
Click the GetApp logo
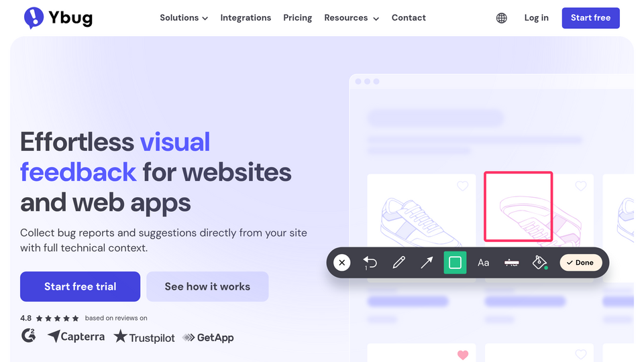pos(208,337)
